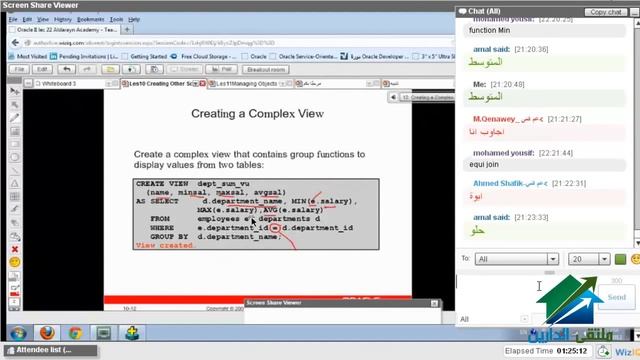Select the grid/table tool in sidebar
Viewport: 640px width, 360px height.
pos(15,196)
